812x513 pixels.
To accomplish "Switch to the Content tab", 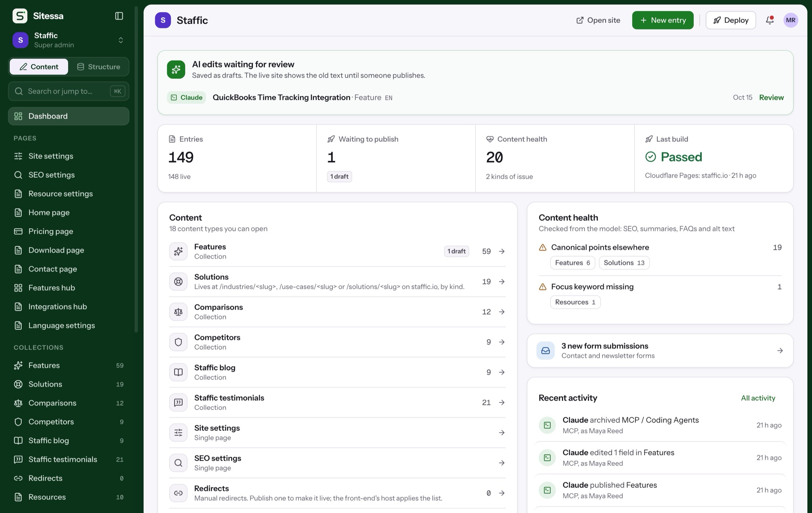I will pyautogui.click(x=39, y=67).
